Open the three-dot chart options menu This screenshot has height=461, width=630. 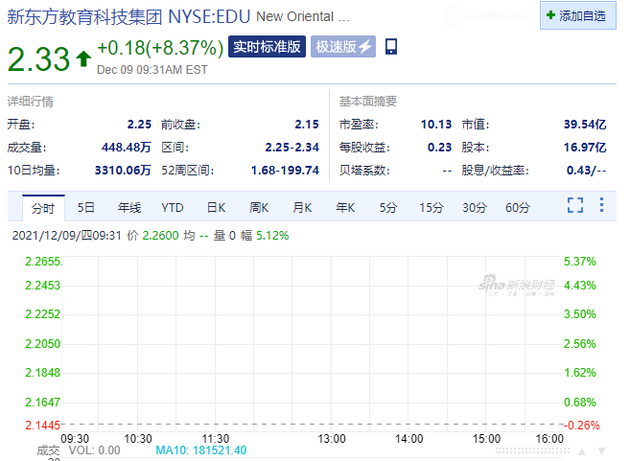(x=601, y=205)
